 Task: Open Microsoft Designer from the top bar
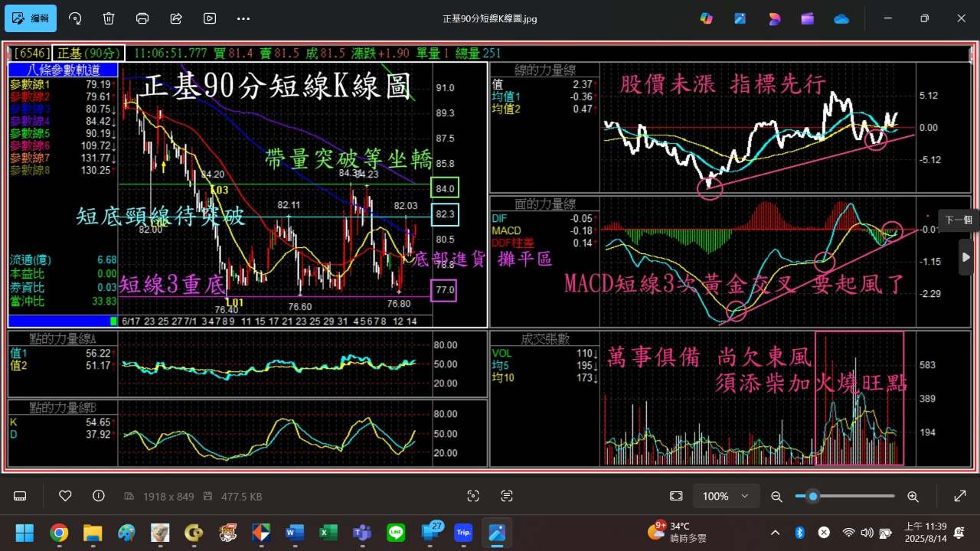[774, 18]
